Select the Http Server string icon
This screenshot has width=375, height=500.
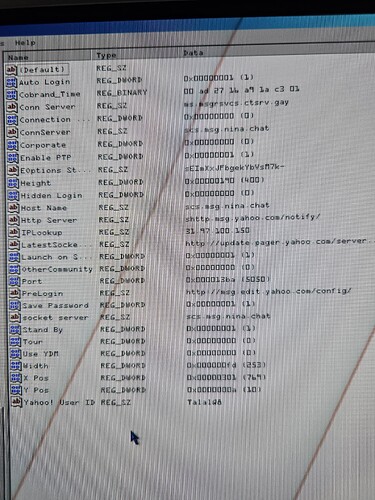pyautogui.click(x=14, y=220)
